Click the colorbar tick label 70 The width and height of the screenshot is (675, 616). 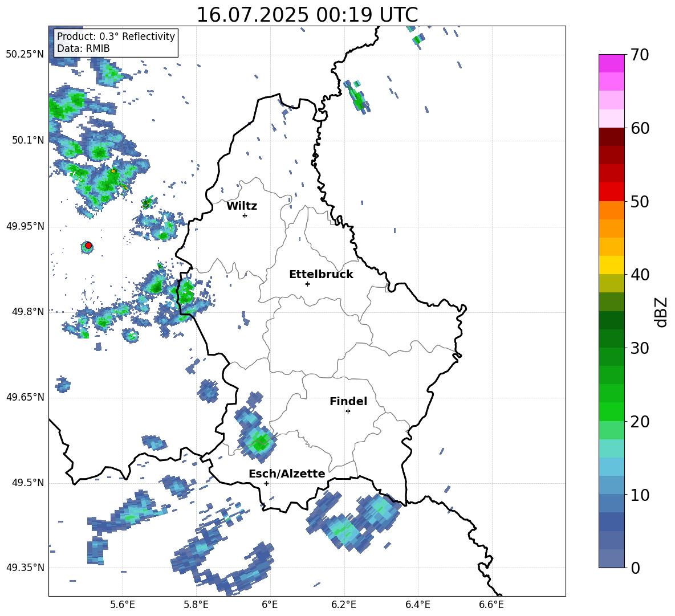640,55
